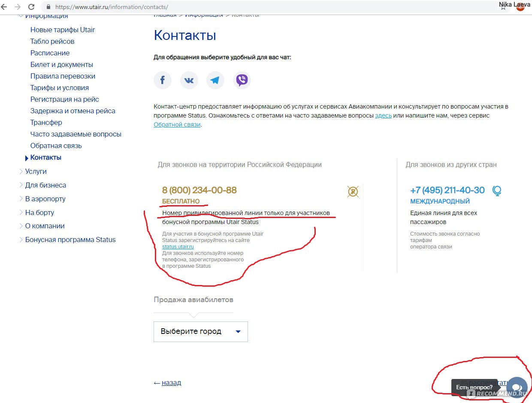Open Табло рейсов in sidebar
532x403 pixels.
[52, 41]
